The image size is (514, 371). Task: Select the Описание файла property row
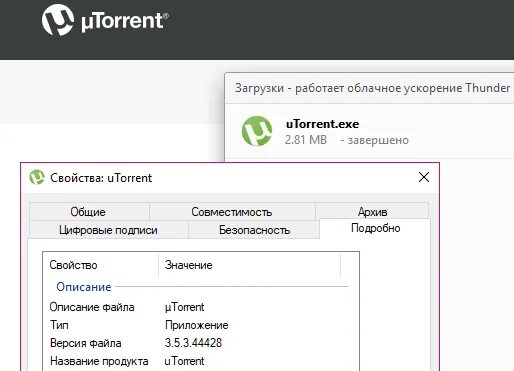pyautogui.click(x=201, y=307)
